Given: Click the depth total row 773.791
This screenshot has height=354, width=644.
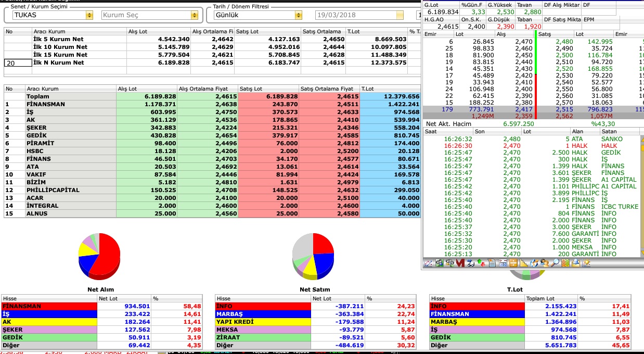Looking at the screenshot, I should [533, 109].
